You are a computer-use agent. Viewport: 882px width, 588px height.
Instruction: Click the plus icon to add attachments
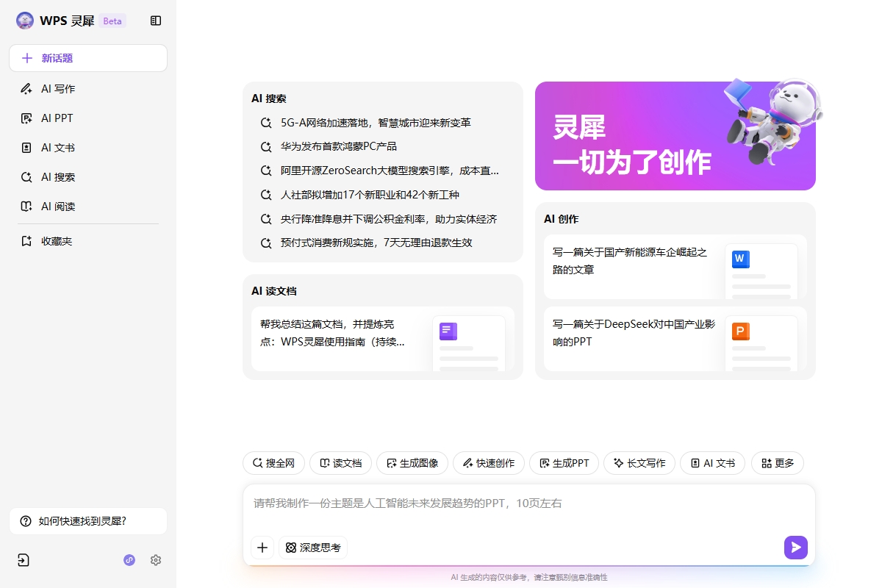point(262,548)
